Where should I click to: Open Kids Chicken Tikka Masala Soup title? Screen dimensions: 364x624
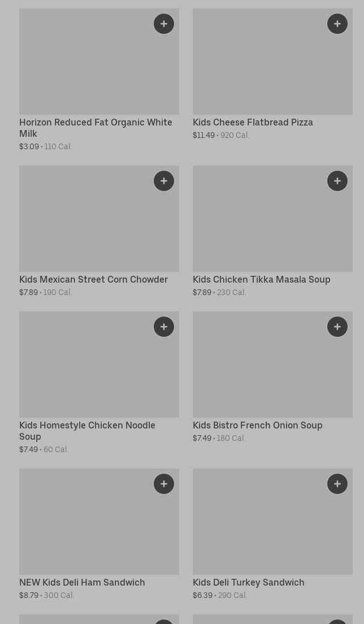tap(261, 279)
